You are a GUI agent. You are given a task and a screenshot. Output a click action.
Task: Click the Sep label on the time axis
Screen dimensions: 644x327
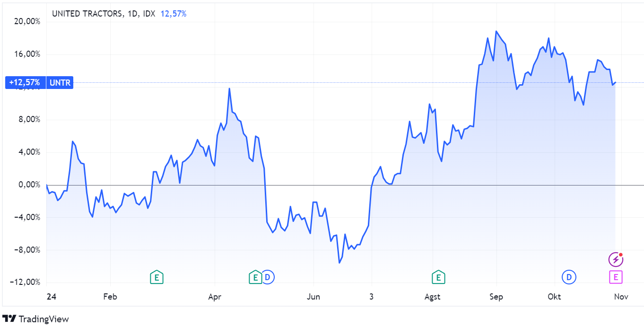[x=496, y=297]
